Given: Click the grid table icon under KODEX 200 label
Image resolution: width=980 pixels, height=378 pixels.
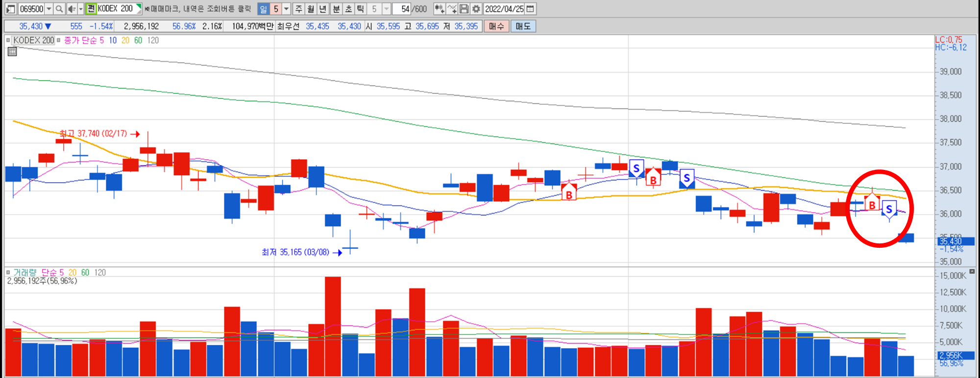Looking at the screenshot, I should 12,51.
